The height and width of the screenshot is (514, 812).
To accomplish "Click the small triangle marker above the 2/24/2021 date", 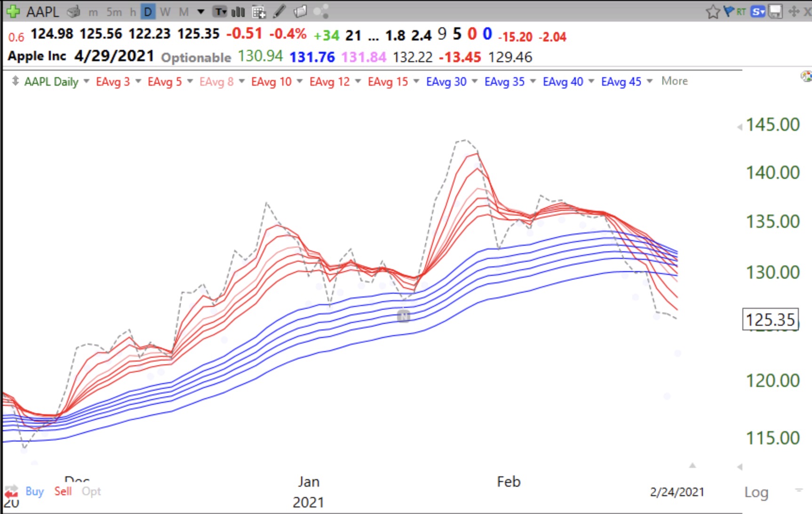I will coord(693,466).
